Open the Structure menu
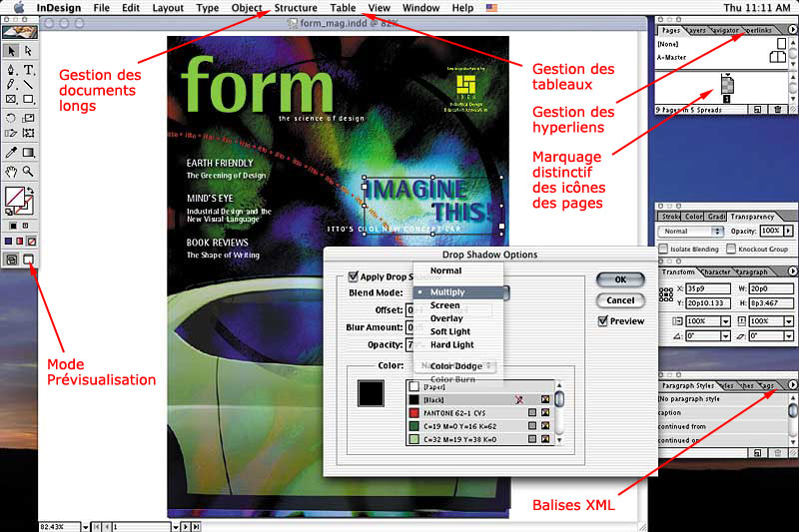The height and width of the screenshot is (532, 799). [x=296, y=8]
